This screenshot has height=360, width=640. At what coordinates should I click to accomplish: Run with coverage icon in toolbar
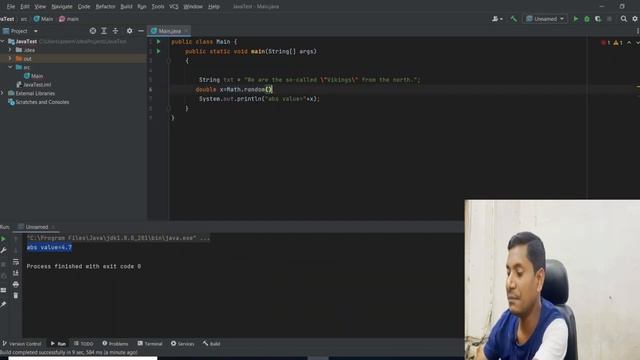(598, 19)
